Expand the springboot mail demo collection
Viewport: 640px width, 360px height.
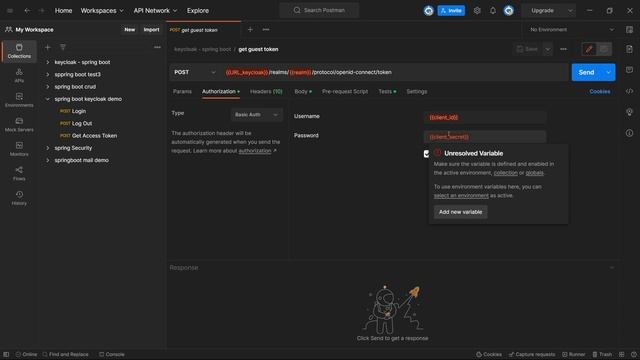coord(48,160)
